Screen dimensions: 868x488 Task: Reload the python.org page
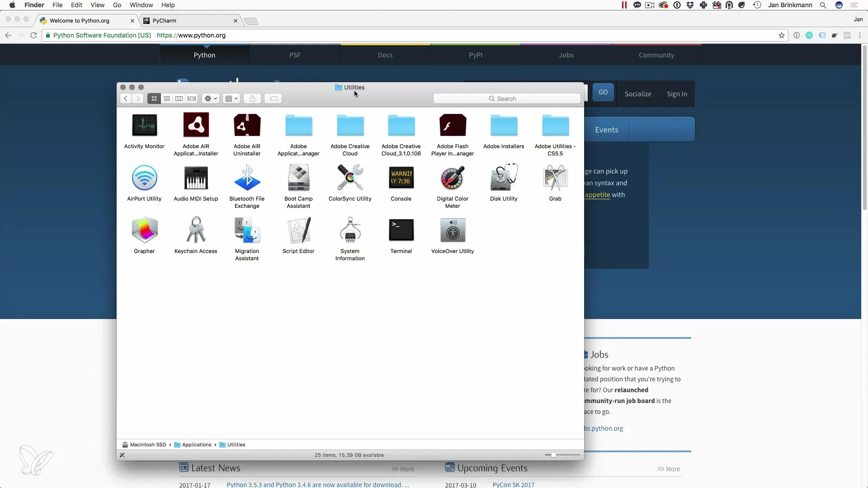(33, 35)
